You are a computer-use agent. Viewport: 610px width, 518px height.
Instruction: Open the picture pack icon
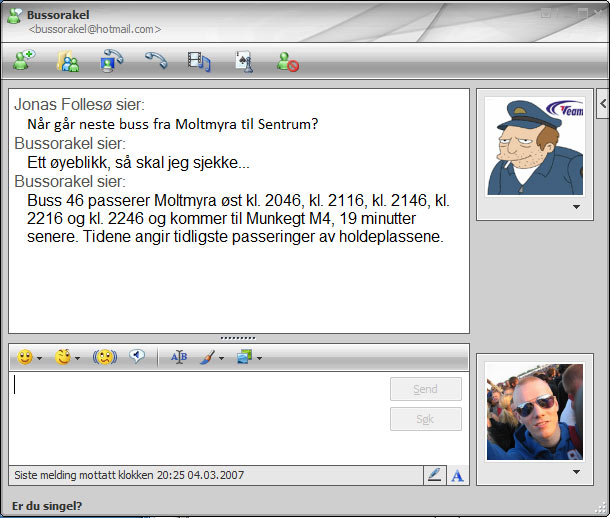[x=244, y=357]
